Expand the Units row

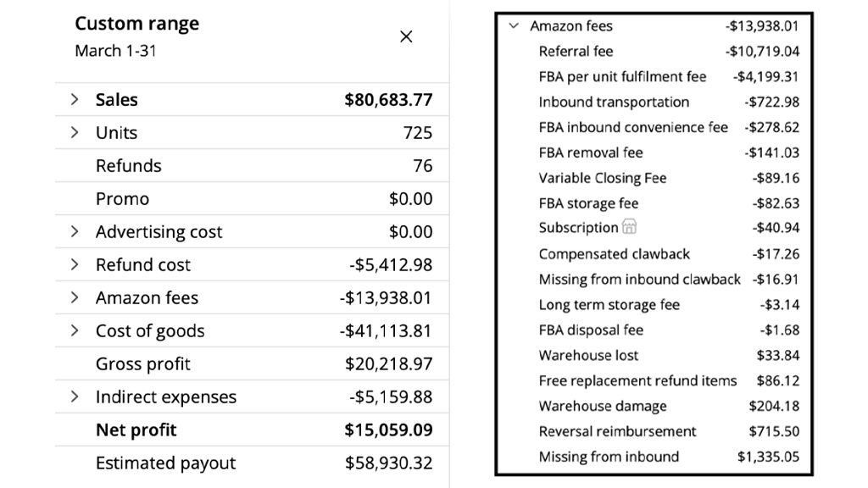(x=75, y=133)
